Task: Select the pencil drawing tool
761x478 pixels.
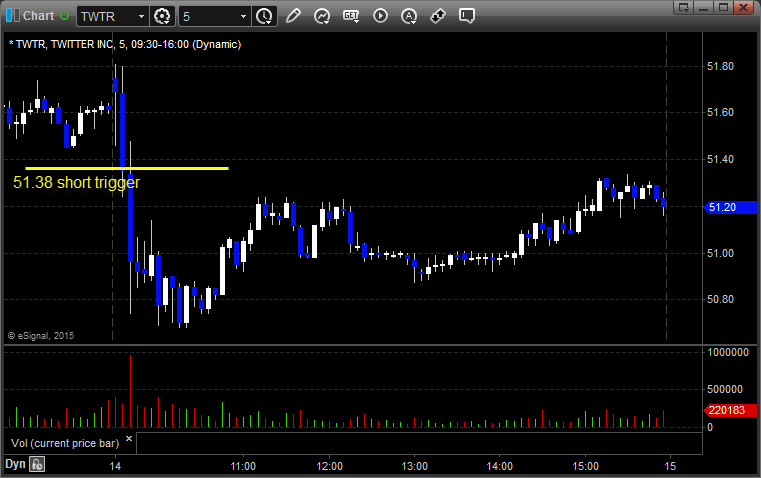Action: pos(293,16)
